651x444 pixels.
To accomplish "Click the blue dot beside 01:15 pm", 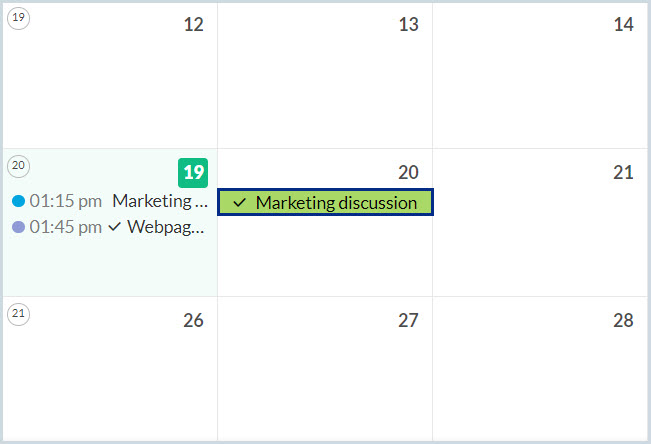I will pos(18,201).
